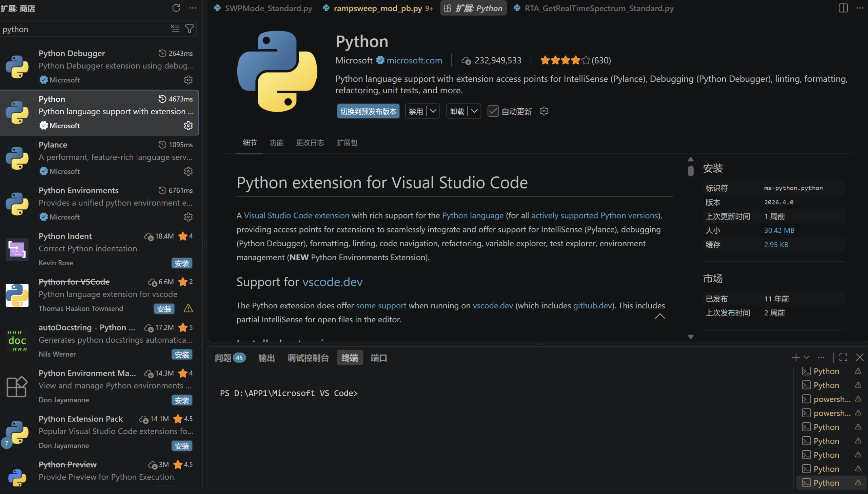The width and height of the screenshot is (868, 494).
Task: Clear the extension search results
Action: (x=175, y=28)
